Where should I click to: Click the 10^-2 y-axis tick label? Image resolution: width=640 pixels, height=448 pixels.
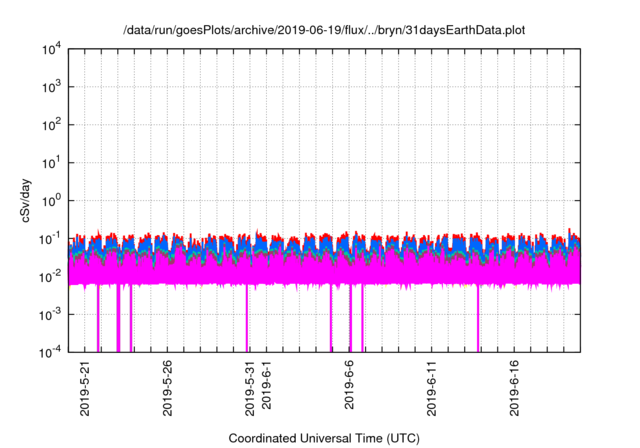tap(50, 277)
